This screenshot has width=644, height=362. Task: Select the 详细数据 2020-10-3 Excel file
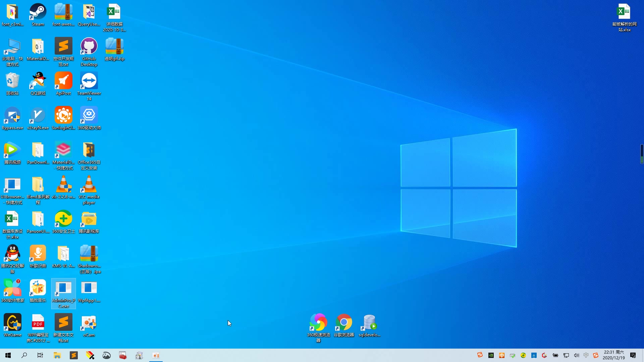pos(114,18)
